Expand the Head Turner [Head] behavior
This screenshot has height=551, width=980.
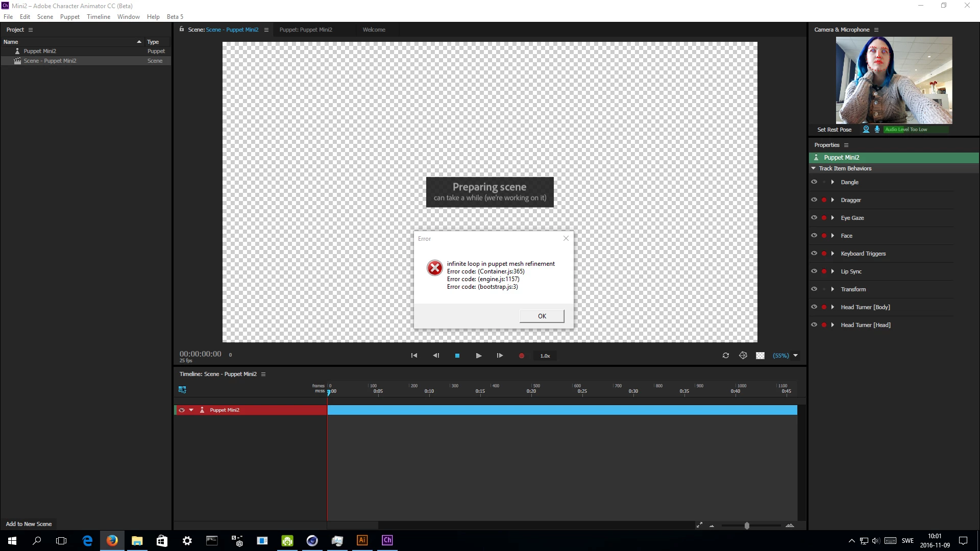point(832,325)
